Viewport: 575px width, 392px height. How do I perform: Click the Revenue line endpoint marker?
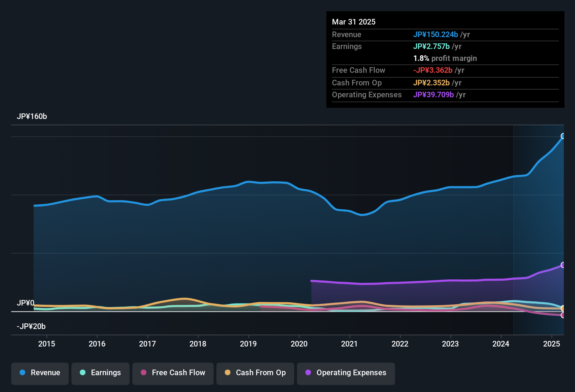563,136
